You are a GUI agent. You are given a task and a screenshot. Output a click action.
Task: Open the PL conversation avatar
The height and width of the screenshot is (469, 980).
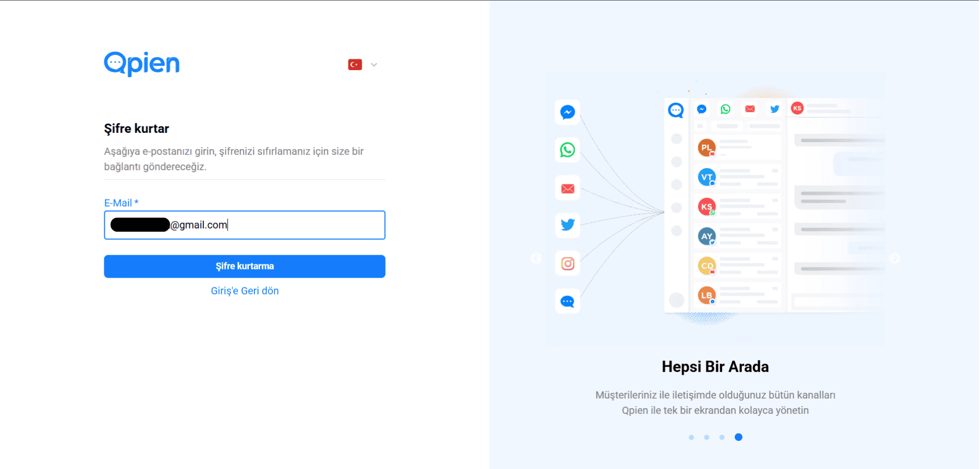pyautogui.click(x=707, y=148)
